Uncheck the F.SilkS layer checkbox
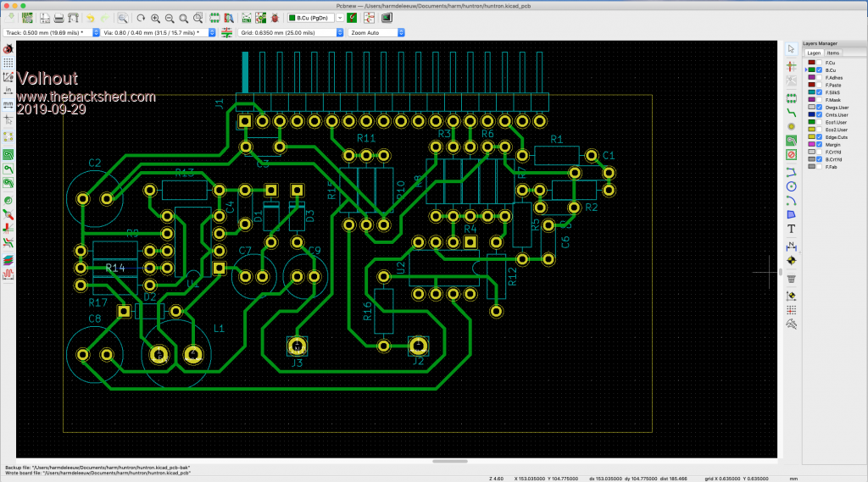868x482 pixels. [x=821, y=92]
